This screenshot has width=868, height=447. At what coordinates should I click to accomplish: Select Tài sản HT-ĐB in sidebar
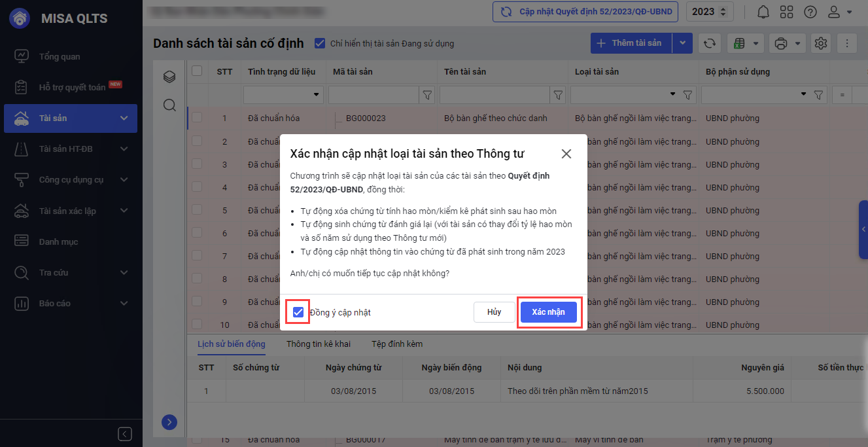point(71,149)
